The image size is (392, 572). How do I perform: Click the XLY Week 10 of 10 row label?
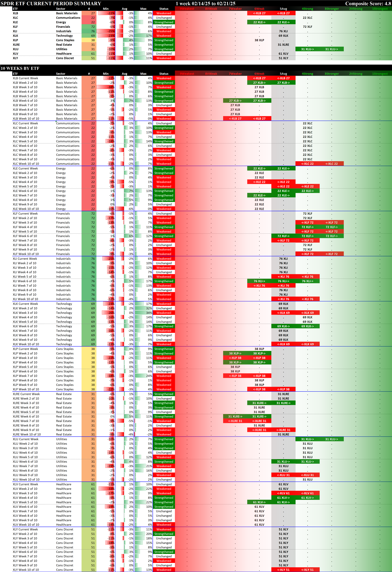pos(26,570)
